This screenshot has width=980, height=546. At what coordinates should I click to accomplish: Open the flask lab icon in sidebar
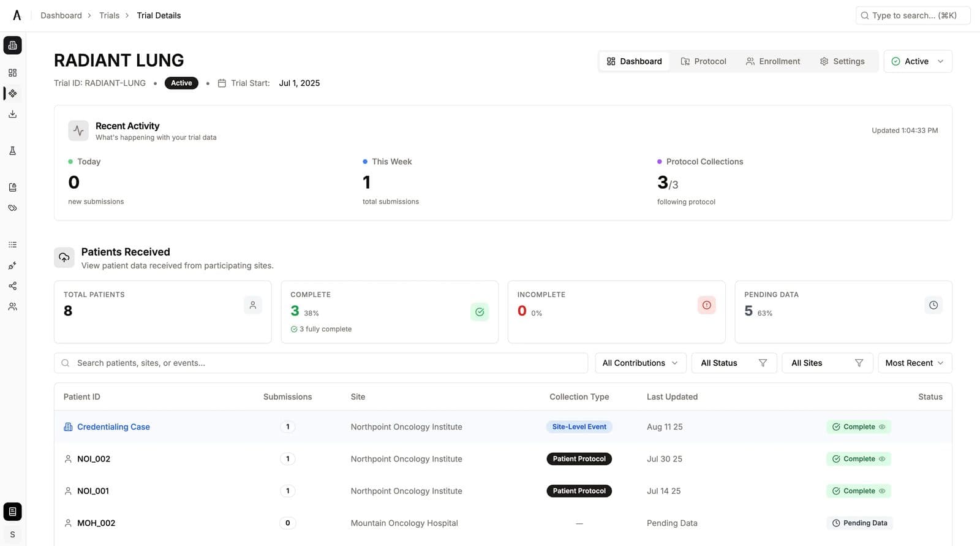click(x=12, y=151)
